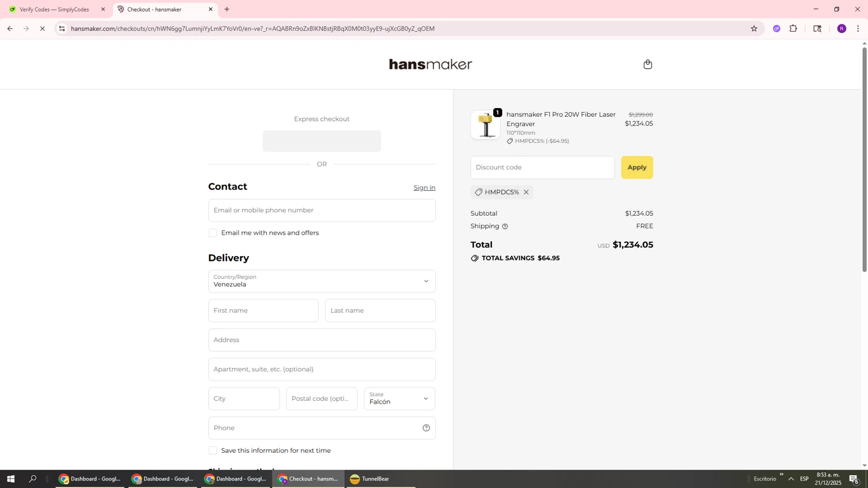Close the Verify Codes SimplyCodes tab
Screen dimensions: 868x488
[103, 9]
